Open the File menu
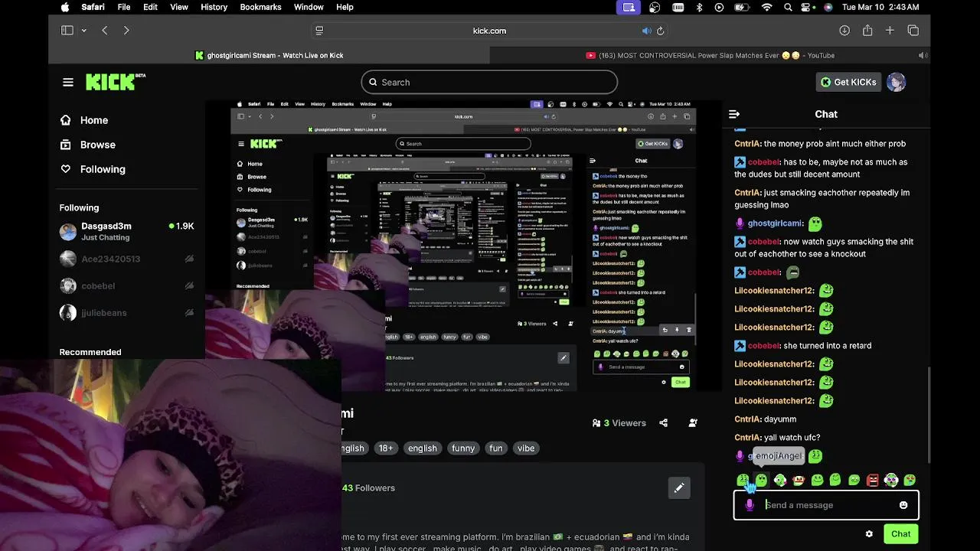Image resolution: width=980 pixels, height=551 pixels. tap(124, 7)
